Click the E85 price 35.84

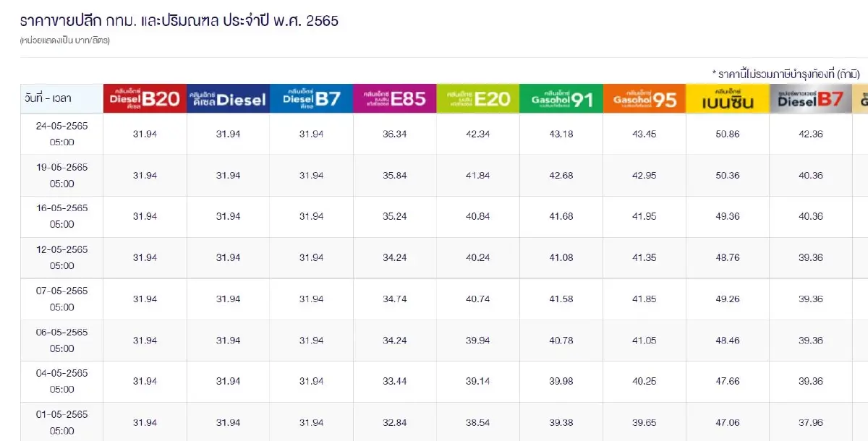point(395,175)
